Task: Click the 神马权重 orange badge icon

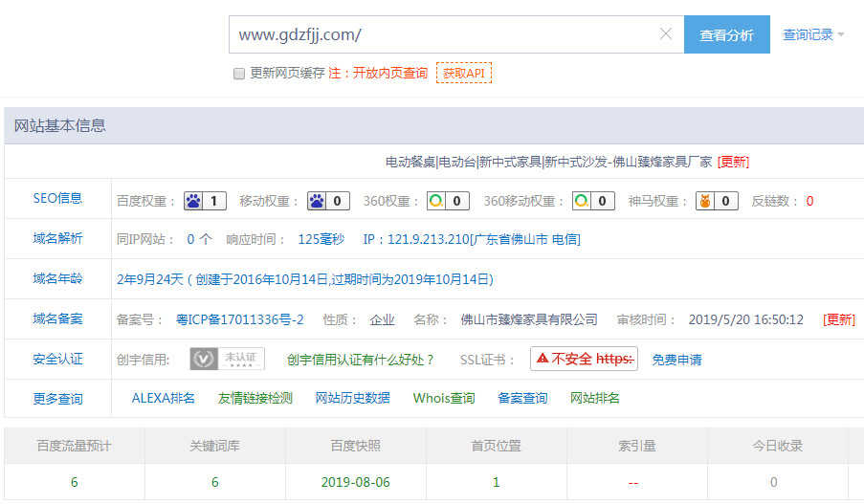Action: (717, 201)
